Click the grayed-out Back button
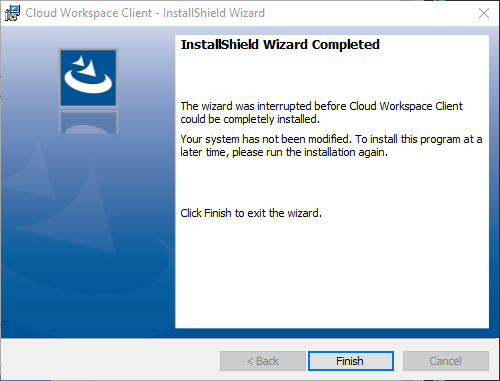 263,361
